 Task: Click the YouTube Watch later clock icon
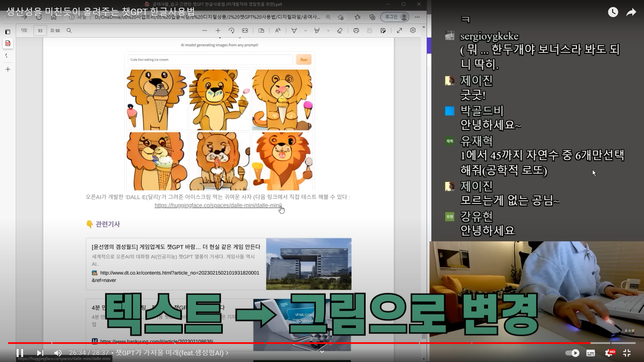613,12
